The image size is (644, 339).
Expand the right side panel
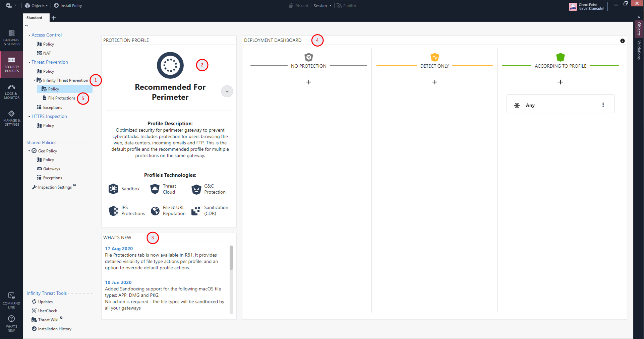click(x=639, y=17)
